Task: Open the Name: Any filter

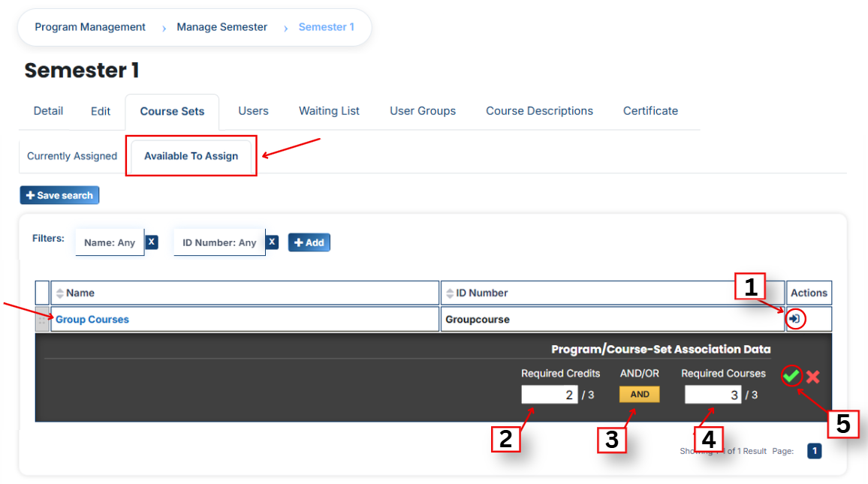Action: coord(110,242)
